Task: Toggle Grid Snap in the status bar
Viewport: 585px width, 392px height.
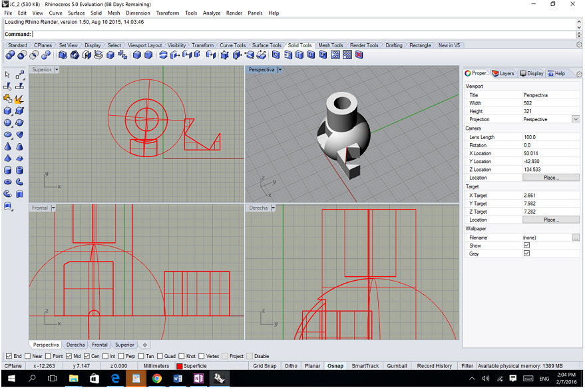Action: [x=265, y=366]
